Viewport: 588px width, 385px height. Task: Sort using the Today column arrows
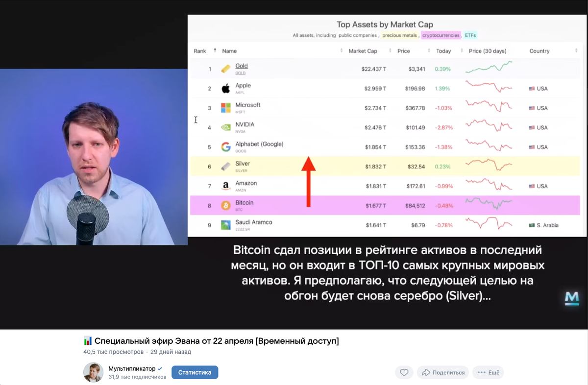pos(461,51)
